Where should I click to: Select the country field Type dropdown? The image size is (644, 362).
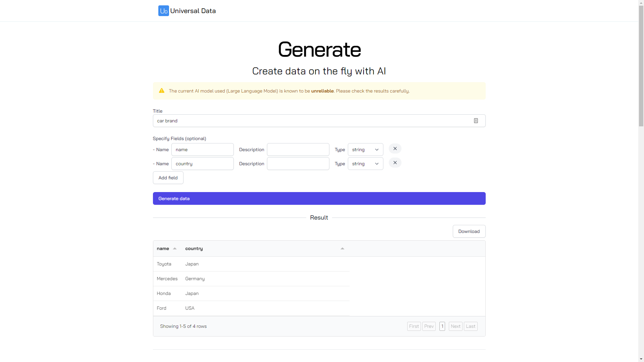pos(365,164)
